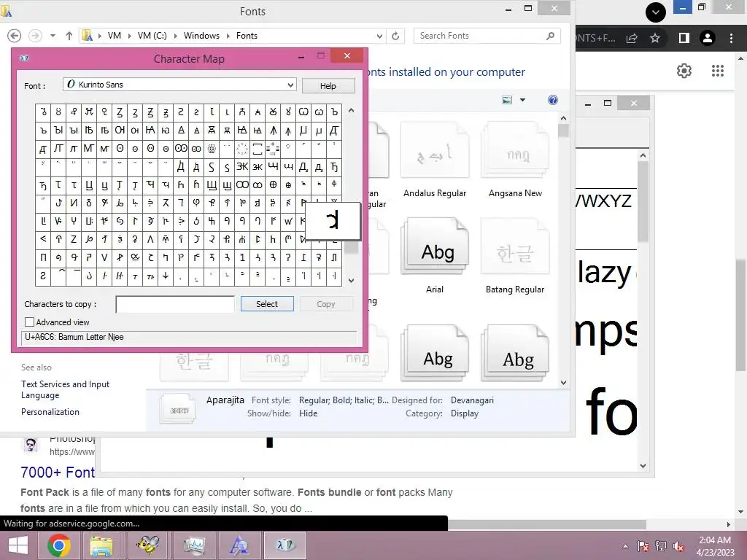
Task: Open Text Services and Input Language link
Action: tap(65, 389)
